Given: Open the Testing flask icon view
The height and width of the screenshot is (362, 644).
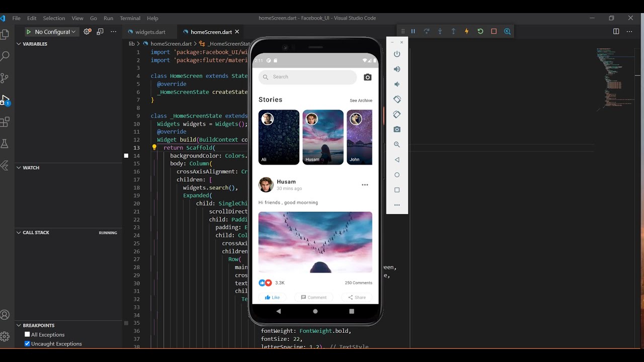Looking at the screenshot, I should click(5, 144).
